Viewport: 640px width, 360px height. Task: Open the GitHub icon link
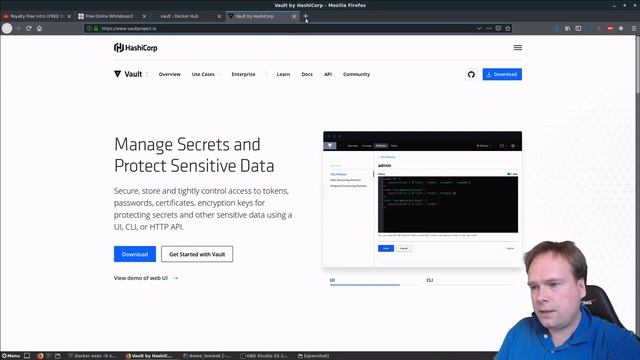[471, 74]
